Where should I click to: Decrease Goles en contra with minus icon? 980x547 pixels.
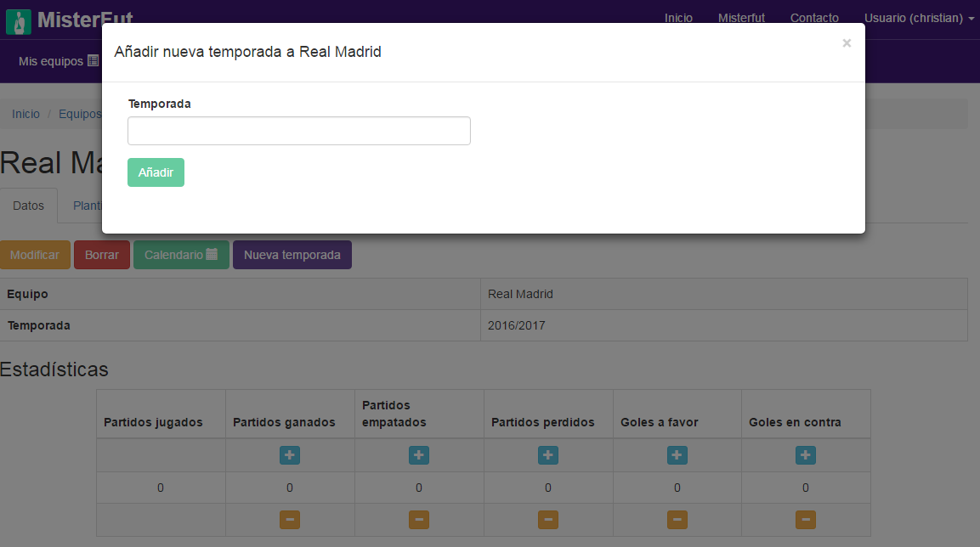pyautogui.click(x=806, y=520)
